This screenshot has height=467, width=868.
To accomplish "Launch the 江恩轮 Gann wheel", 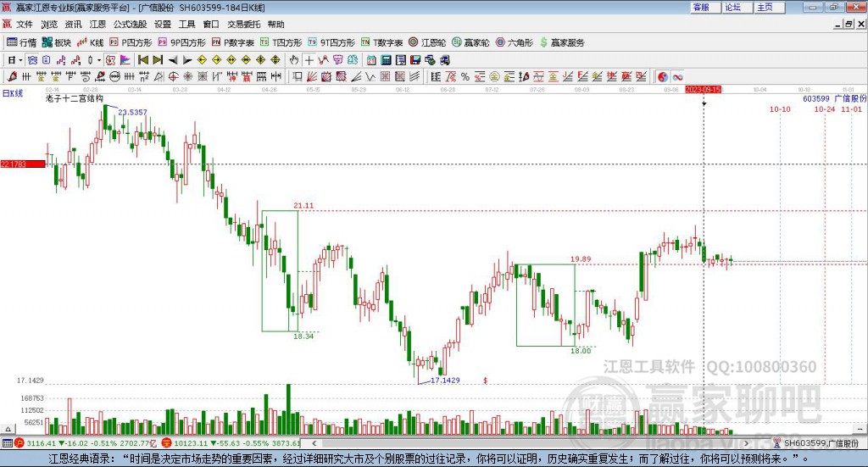I will tap(427, 42).
